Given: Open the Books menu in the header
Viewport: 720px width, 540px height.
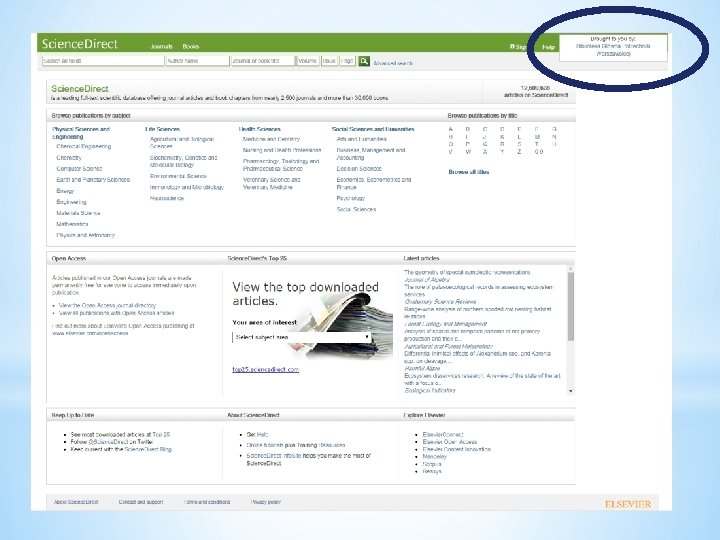Looking at the screenshot, I should (191, 46).
